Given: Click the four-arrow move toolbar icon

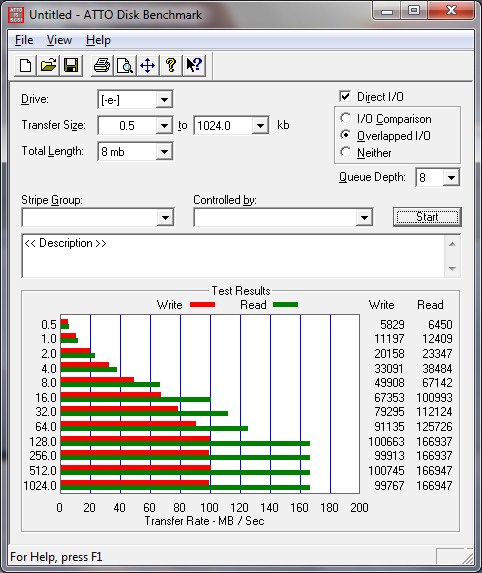Looking at the screenshot, I should [x=148, y=66].
